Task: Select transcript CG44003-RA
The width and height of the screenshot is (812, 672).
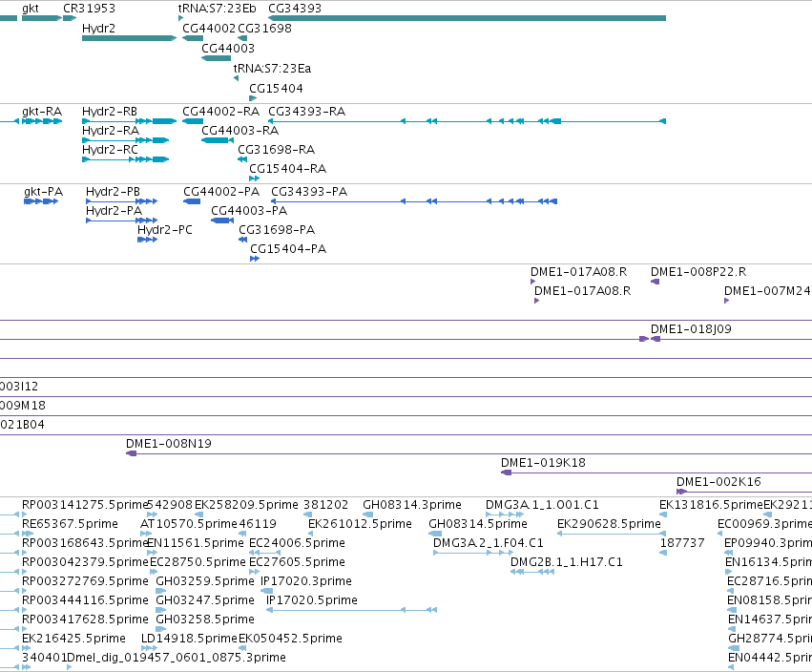Action: (216, 140)
